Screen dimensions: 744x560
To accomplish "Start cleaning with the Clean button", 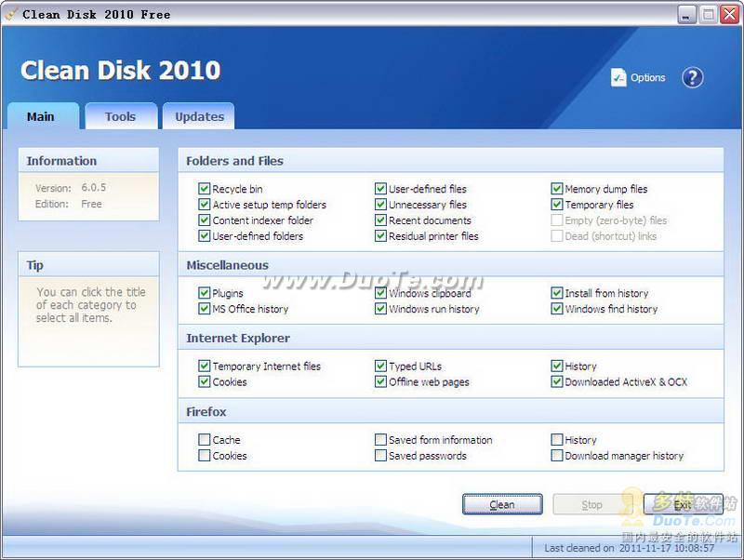I will coord(502,504).
